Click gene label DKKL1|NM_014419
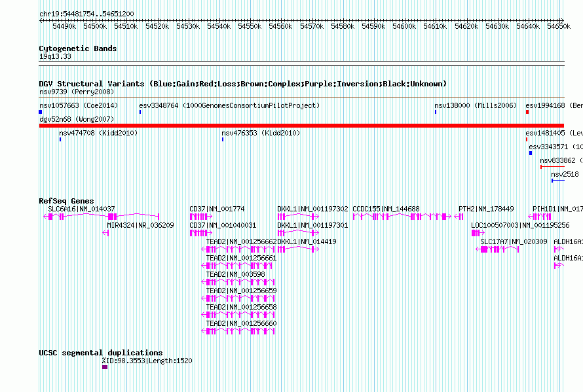This screenshot has height=392, width=583. [x=307, y=241]
